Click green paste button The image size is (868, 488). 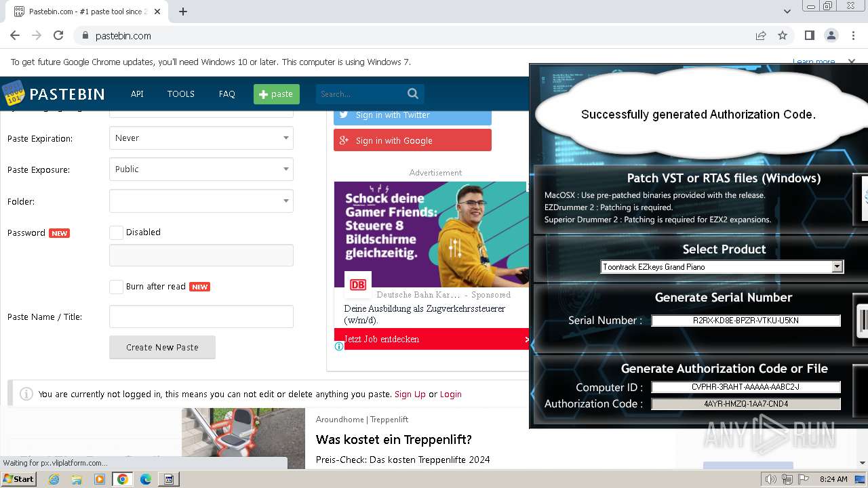point(277,94)
